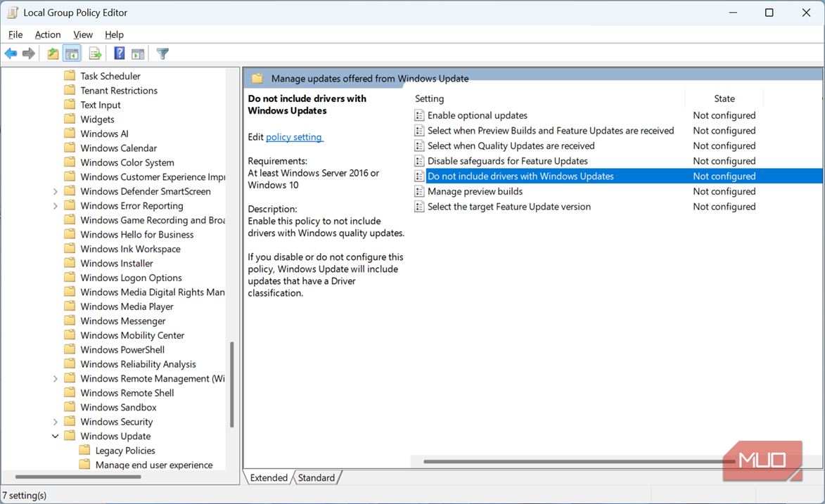The image size is (825, 504).
Task: Click the policy icon beside Select the target Feature Update version
Action: [419, 207]
